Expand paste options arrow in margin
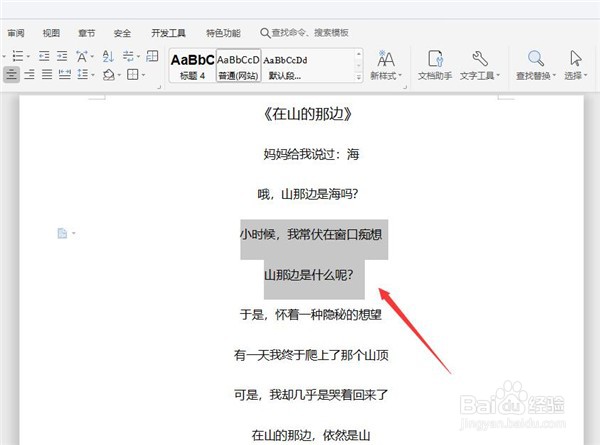This screenshot has height=445, width=600. coord(74,233)
